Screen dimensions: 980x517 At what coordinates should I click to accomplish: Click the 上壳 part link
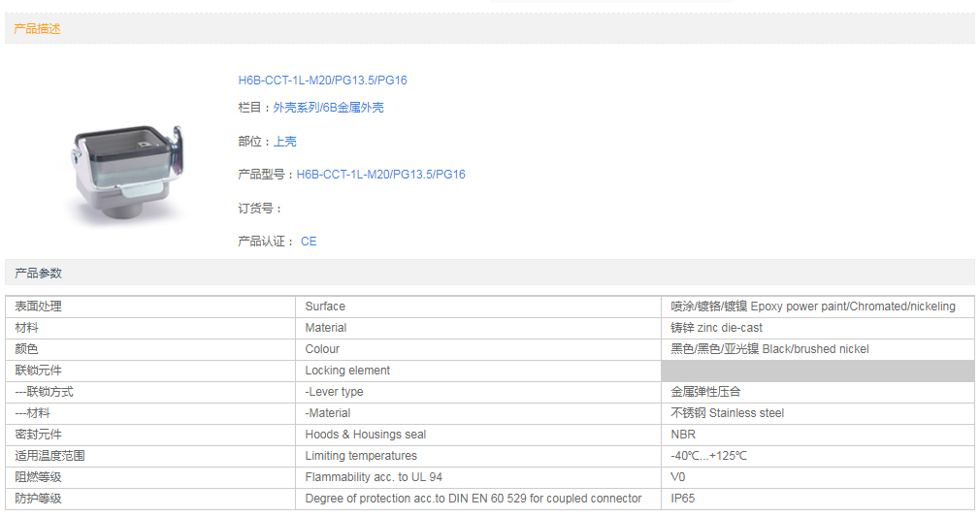(284, 142)
